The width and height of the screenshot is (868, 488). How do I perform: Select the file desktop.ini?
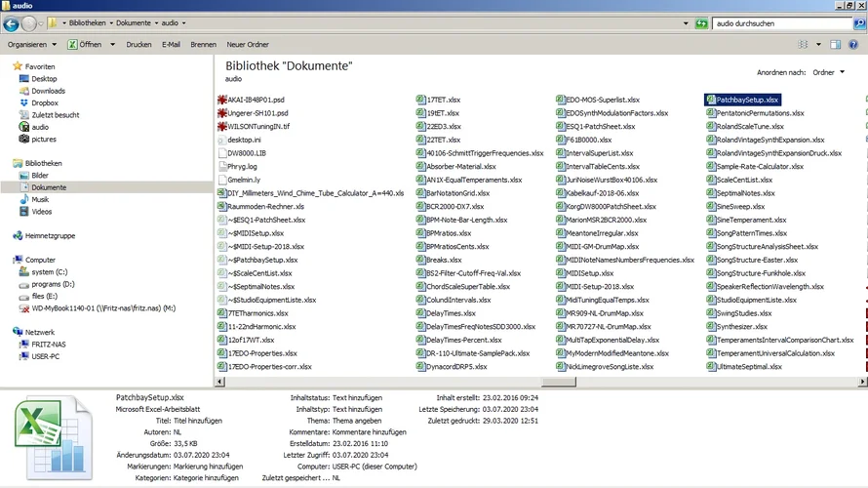coord(239,140)
